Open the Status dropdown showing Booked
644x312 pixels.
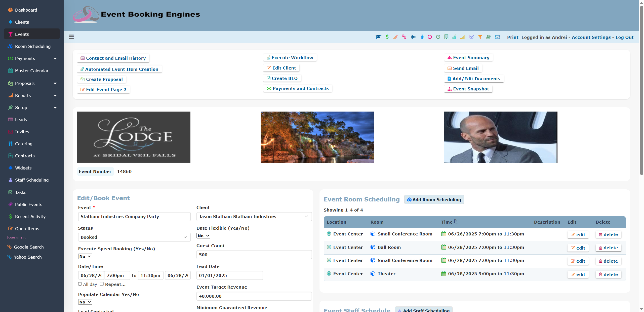pyautogui.click(x=134, y=237)
